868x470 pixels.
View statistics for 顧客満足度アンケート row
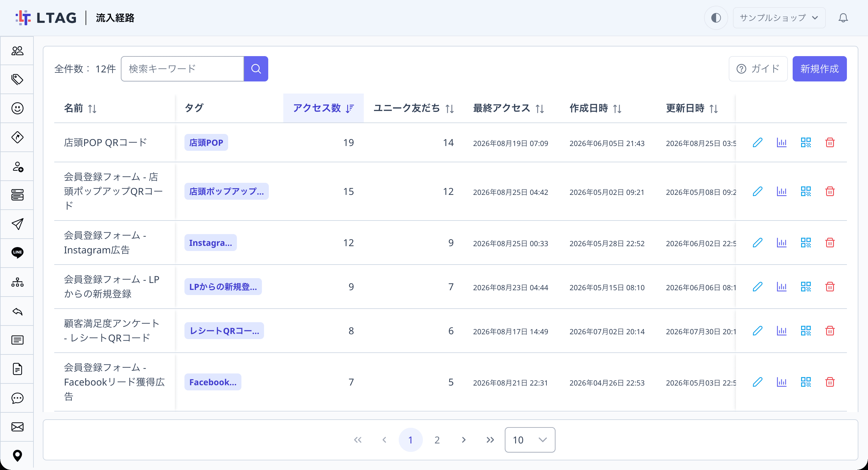[782, 331]
